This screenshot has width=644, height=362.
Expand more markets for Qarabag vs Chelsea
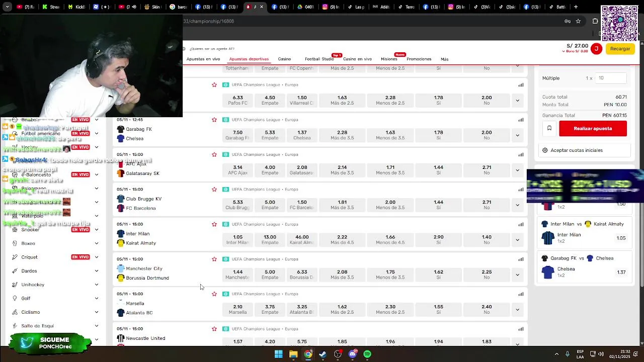(x=517, y=135)
